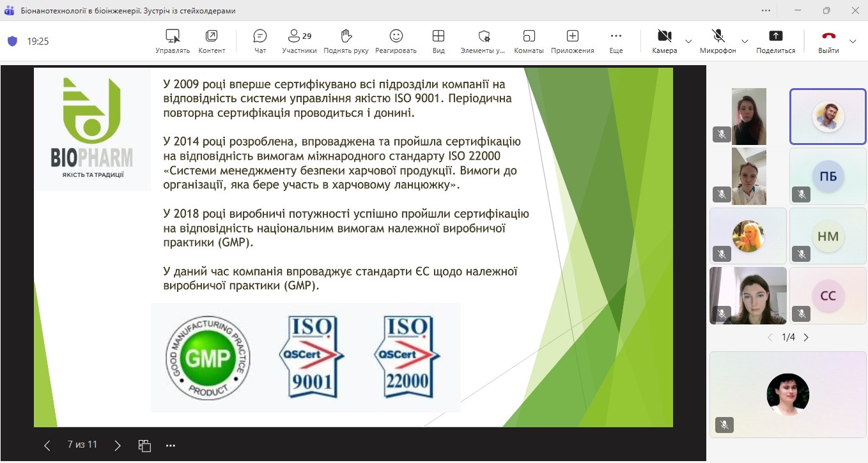Viewport: 868px width, 463px height.
Task: Leave the meeting with Выйти
Action: click(828, 41)
